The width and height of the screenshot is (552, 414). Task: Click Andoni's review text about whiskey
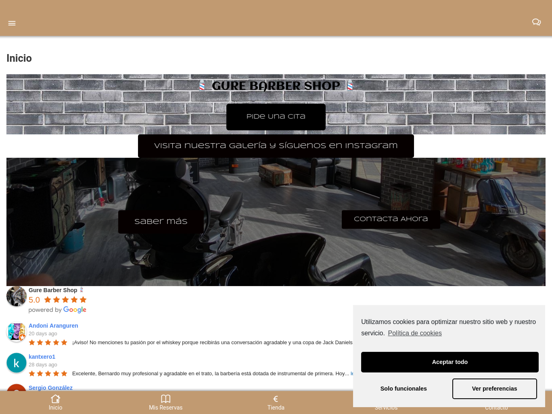coord(212,343)
